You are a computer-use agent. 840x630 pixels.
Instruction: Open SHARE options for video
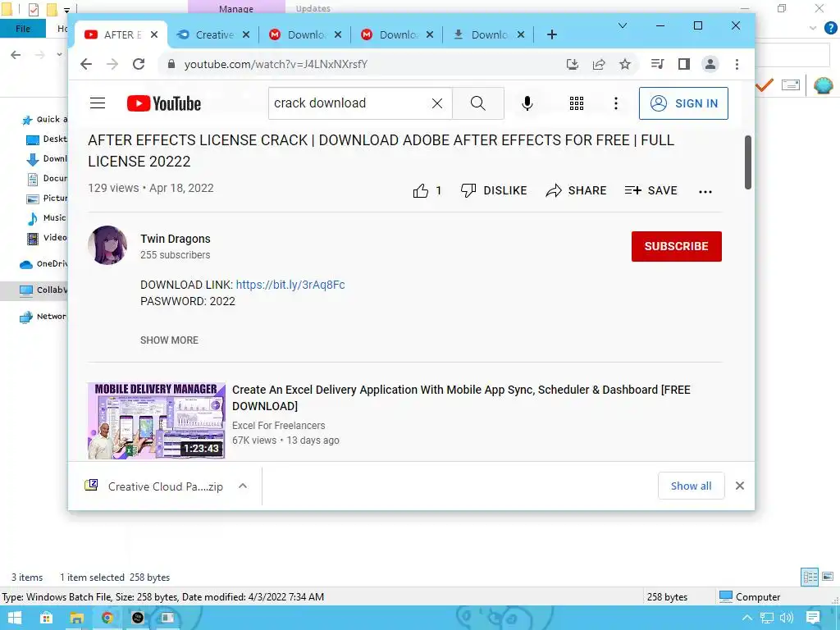point(576,190)
